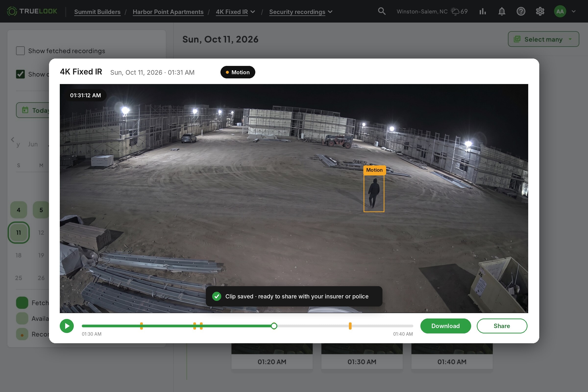Open the search magnifier icon
The height and width of the screenshot is (392, 588).
click(381, 11)
